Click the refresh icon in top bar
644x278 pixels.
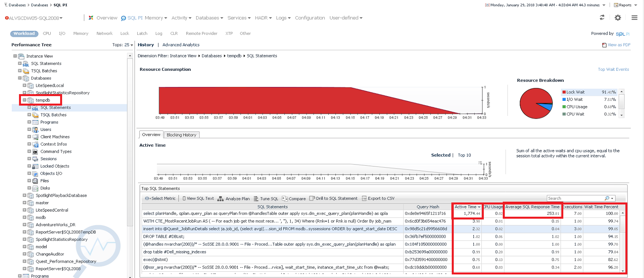pos(602,17)
